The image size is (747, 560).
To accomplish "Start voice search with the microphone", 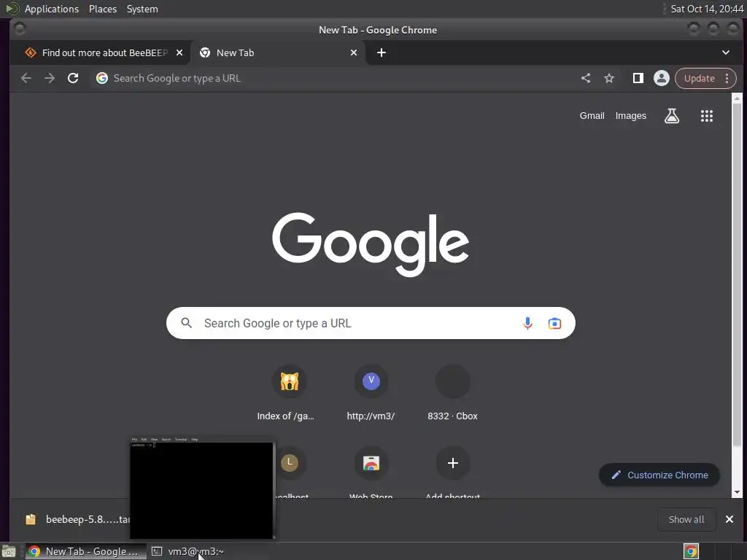I will pos(527,323).
